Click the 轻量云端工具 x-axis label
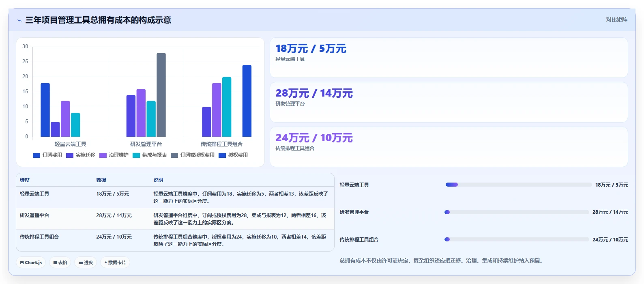 point(71,144)
